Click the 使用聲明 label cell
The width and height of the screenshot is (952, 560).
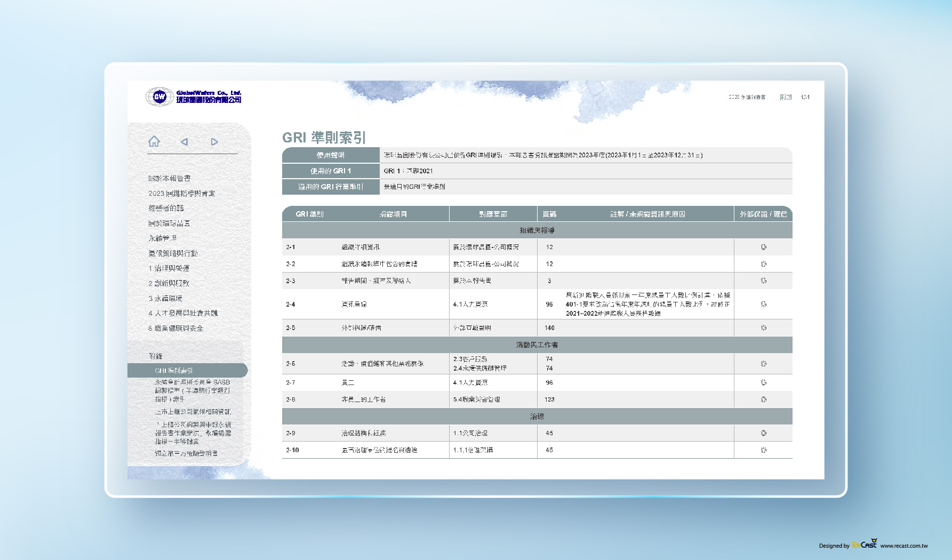(331, 155)
